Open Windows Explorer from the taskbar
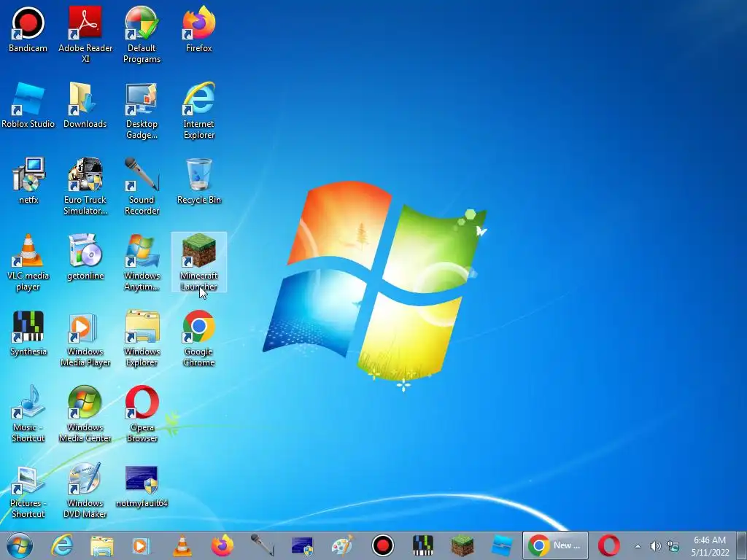 101,545
